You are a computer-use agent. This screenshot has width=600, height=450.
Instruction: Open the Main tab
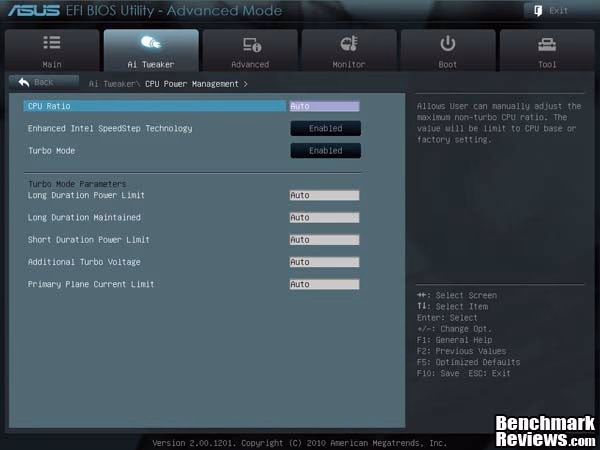pyautogui.click(x=52, y=50)
